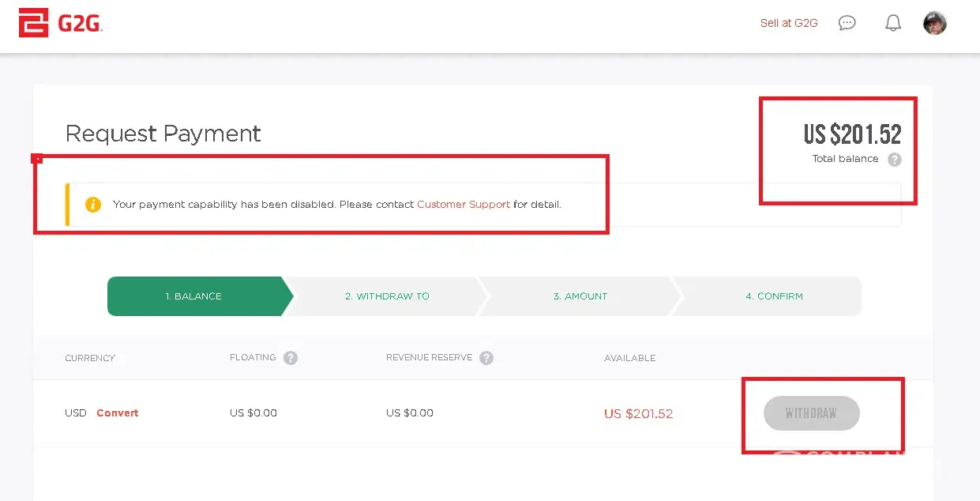Click the yellow info warning icon
Image resolution: width=980 pixels, height=501 pixels.
[x=93, y=205]
